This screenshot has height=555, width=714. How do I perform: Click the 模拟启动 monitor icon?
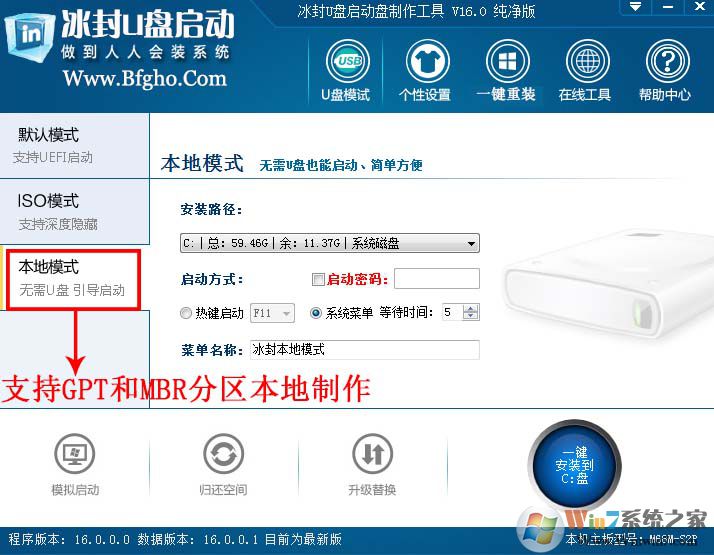click(75, 454)
